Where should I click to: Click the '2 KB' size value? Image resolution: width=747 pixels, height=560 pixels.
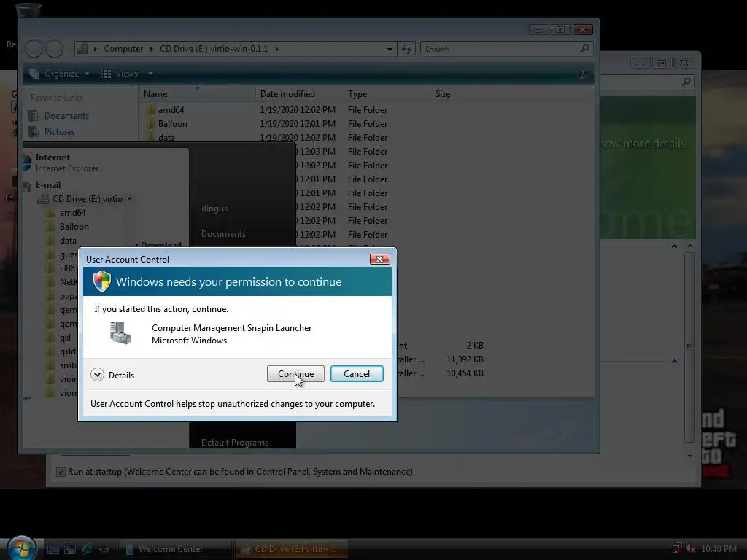click(x=475, y=346)
